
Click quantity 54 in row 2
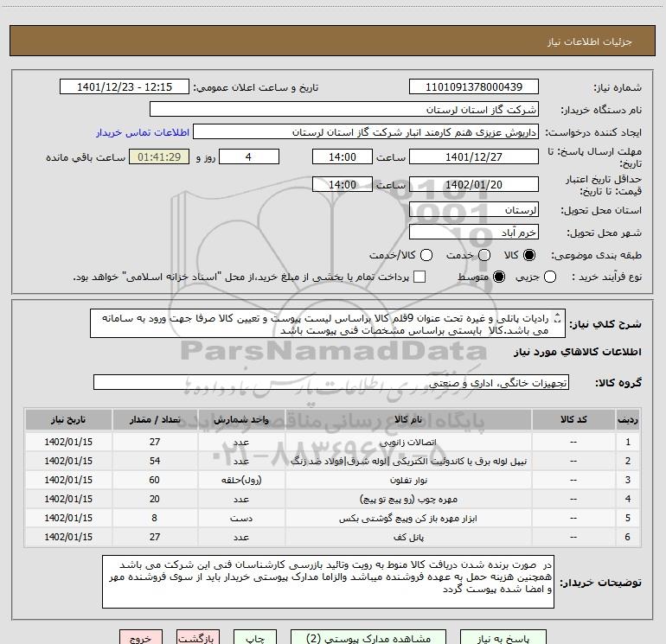tap(155, 461)
